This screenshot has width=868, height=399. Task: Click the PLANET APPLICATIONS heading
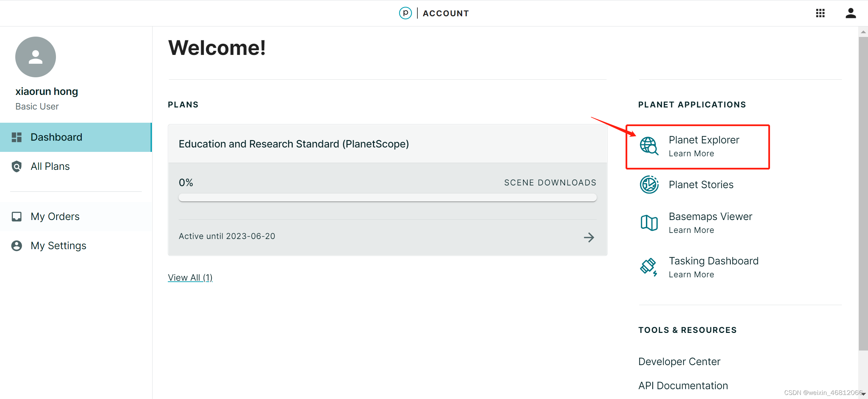692,105
